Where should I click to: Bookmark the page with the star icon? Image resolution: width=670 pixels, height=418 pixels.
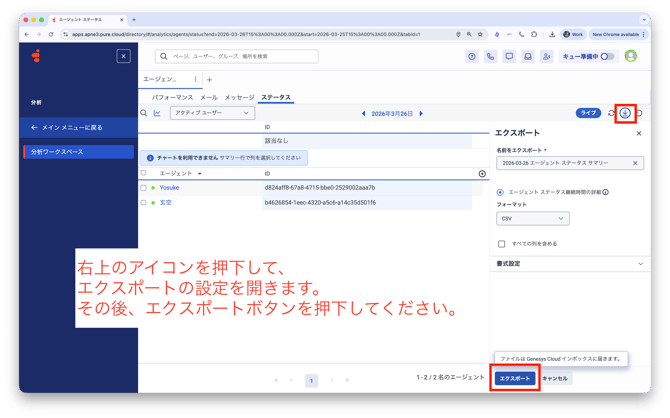pyautogui.click(x=480, y=34)
